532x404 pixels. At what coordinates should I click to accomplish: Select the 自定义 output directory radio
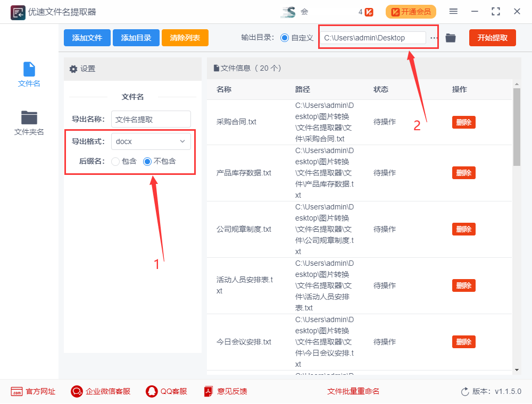tap(285, 37)
